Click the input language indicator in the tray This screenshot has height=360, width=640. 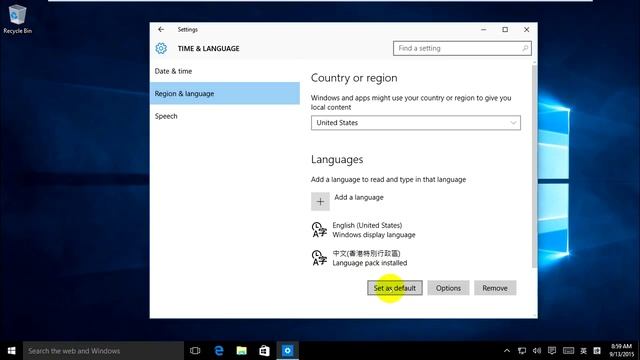coord(584,351)
